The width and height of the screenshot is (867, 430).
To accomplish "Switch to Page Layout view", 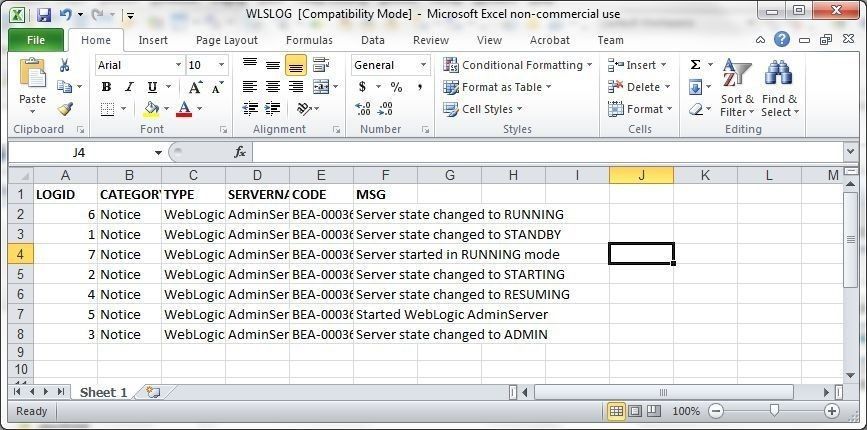I will coord(635,411).
